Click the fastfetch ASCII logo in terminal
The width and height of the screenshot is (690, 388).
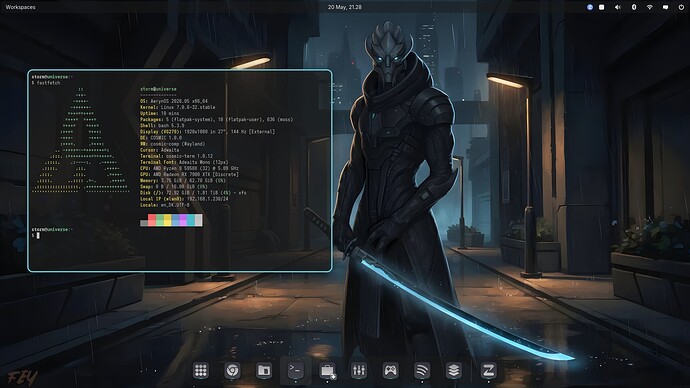click(x=80, y=140)
